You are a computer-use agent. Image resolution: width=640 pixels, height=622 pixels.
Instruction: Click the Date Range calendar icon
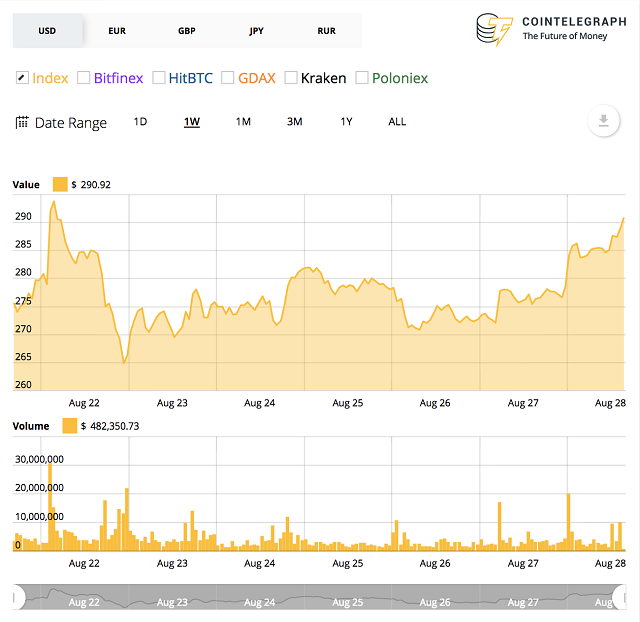coord(22,123)
